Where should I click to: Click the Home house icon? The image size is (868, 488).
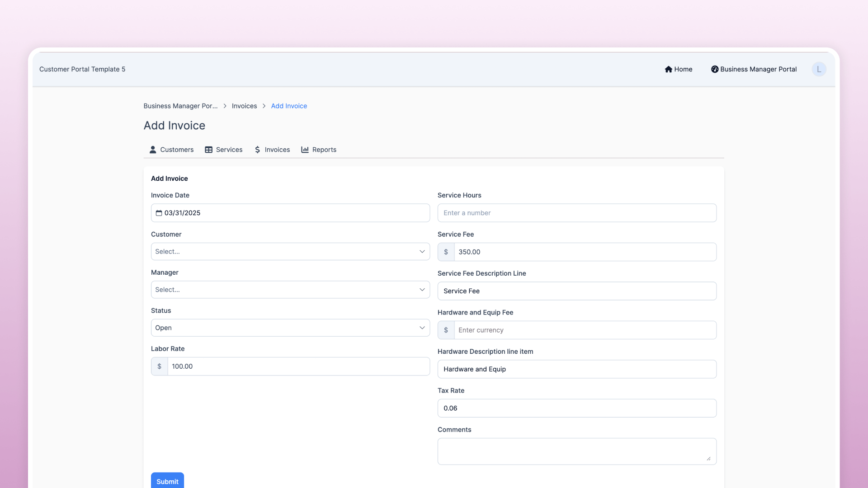[668, 69]
